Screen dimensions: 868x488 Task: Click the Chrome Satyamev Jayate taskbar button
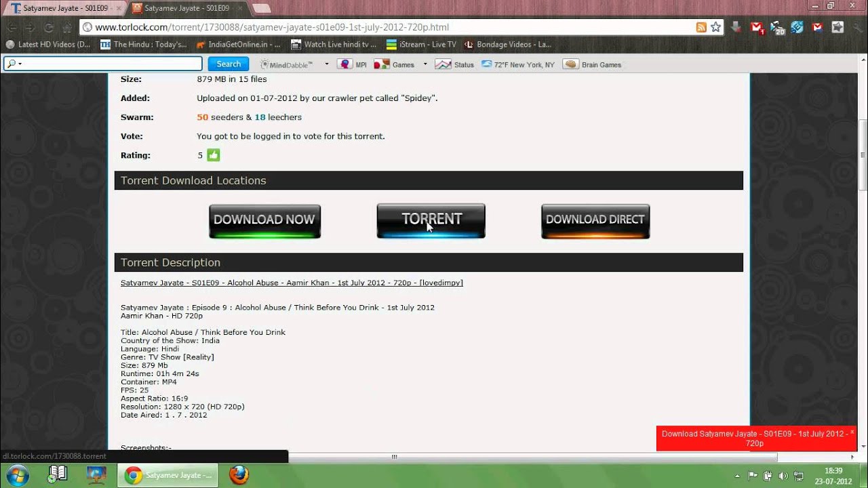(168, 474)
